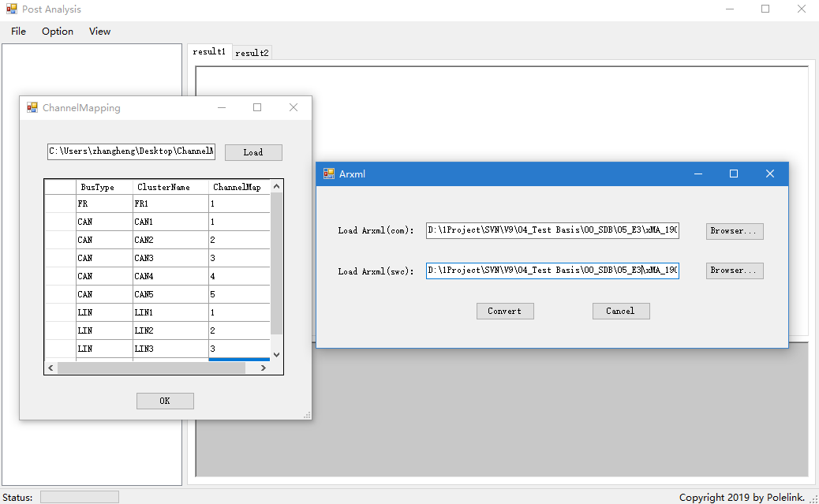Select the CAN5 cluster name cell

(170, 294)
